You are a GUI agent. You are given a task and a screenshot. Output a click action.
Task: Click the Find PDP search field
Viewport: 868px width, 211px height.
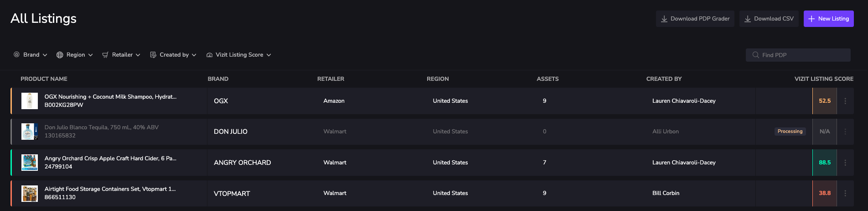[802, 55]
